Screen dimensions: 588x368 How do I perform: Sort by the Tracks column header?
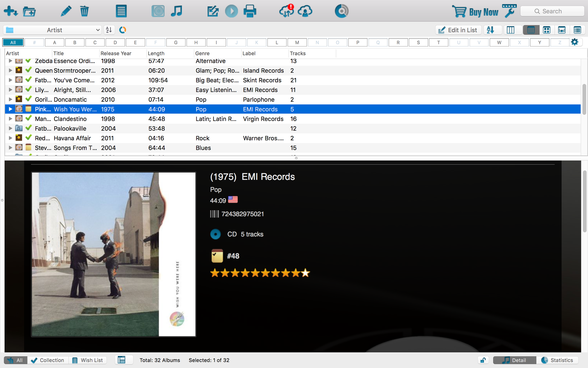tap(312, 53)
